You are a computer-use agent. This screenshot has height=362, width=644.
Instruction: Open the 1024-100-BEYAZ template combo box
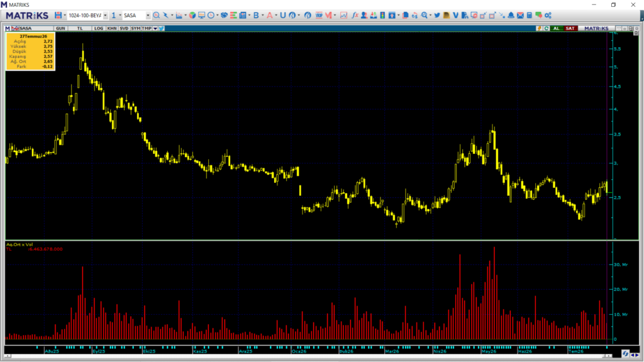click(87, 15)
